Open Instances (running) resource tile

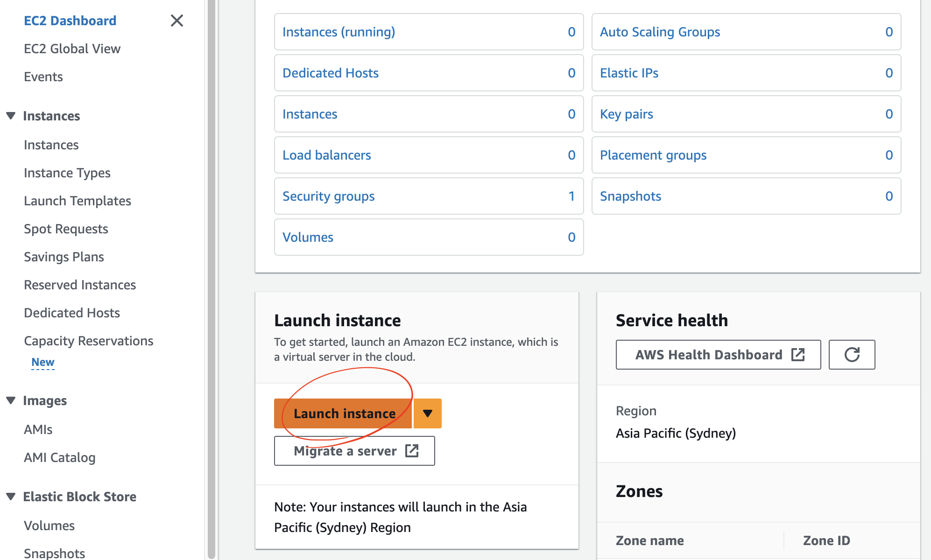coord(339,32)
